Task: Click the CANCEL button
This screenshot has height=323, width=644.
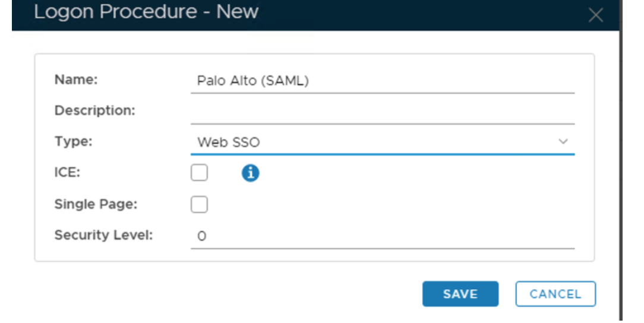Action: [x=555, y=294]
